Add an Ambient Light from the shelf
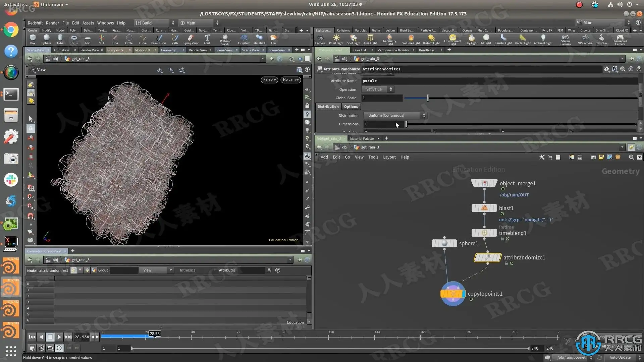This screenshot has height=362, width=644. click(x=543, y=39)
